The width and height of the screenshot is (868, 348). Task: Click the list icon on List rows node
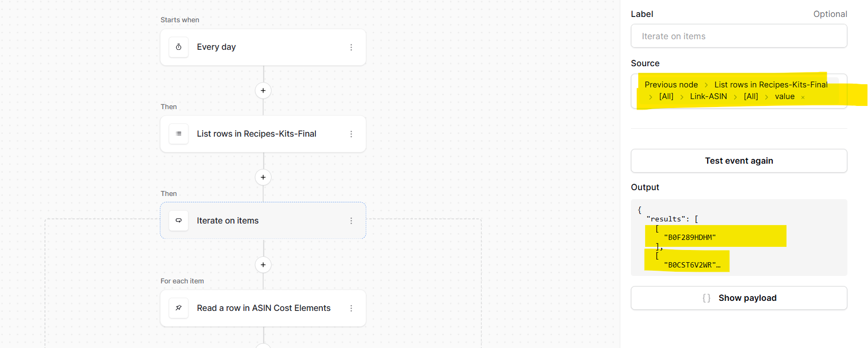[x=179, y=134]
